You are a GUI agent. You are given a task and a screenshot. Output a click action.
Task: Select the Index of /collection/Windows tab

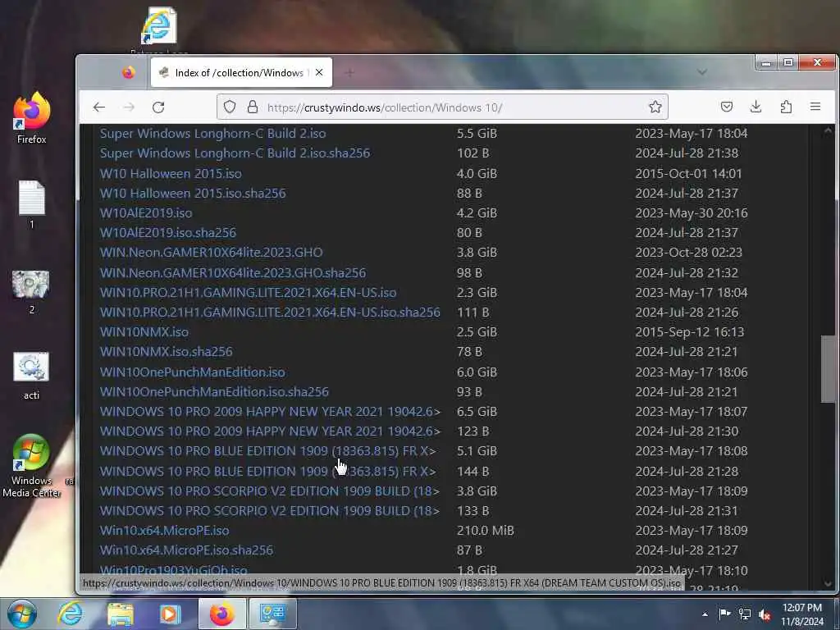click(242, 72)
